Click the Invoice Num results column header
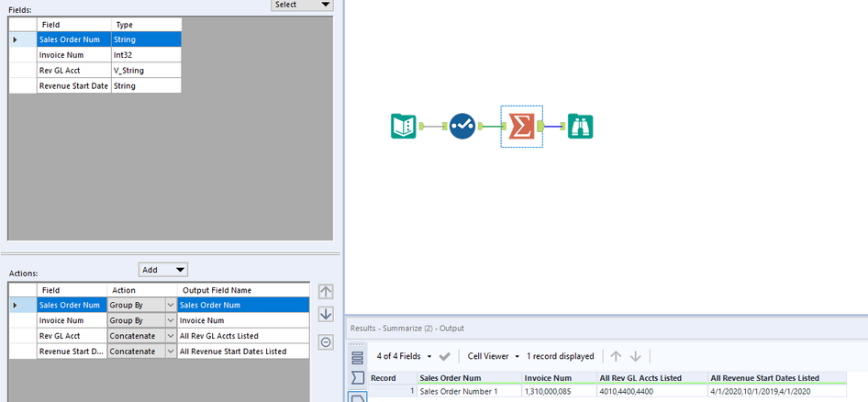868x402 pixels. (559, 378)
